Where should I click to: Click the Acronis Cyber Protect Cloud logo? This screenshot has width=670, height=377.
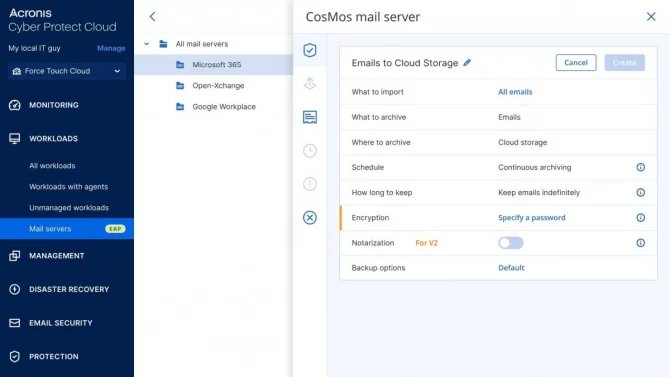(x=62, y=20)
